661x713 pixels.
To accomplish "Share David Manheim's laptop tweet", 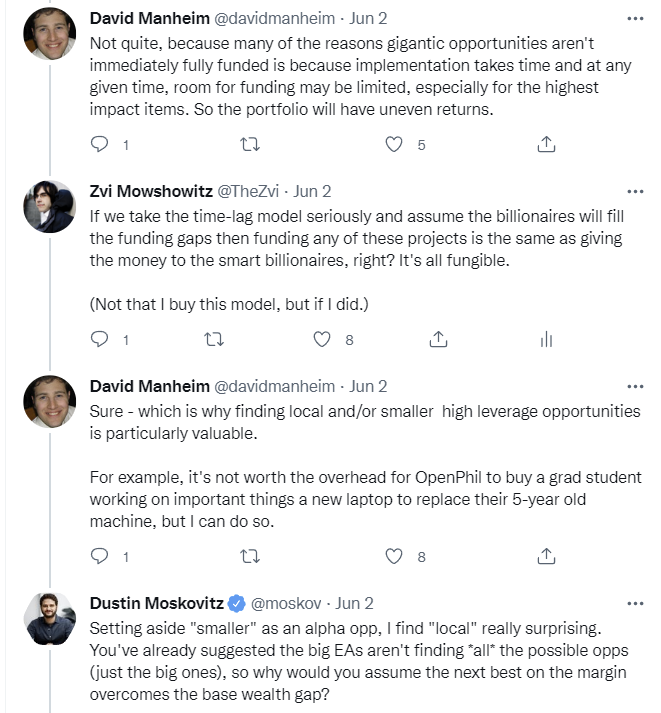I will (x=546, y=556).
